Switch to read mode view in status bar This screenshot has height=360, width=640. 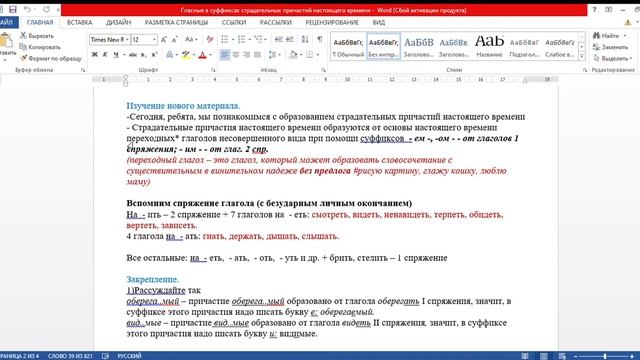point(525,356)
